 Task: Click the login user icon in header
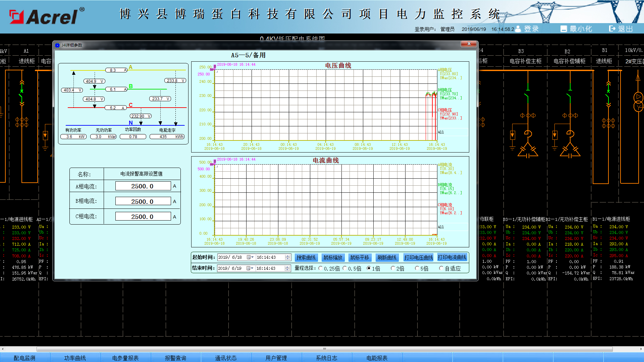(518, 29)
